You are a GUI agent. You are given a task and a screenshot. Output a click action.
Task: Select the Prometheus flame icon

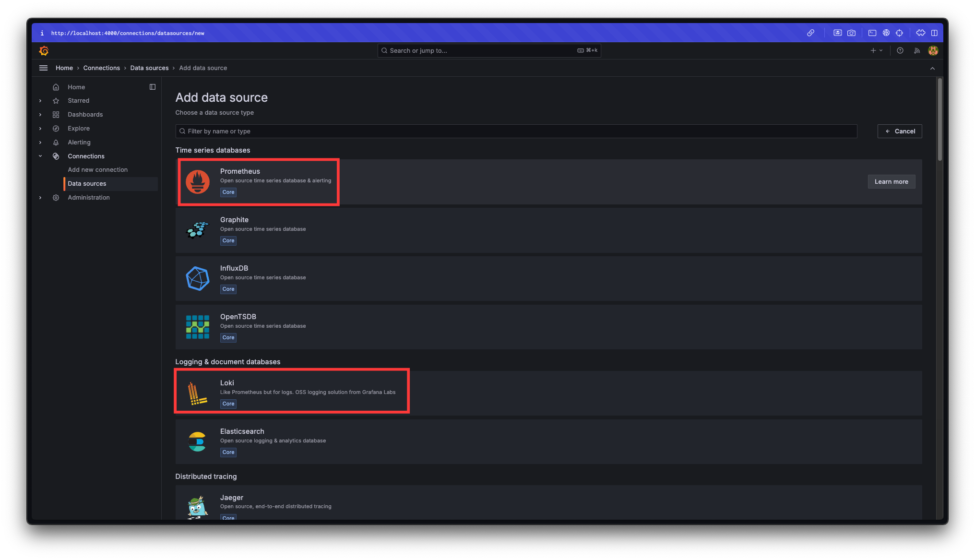(x=197, y=182)
